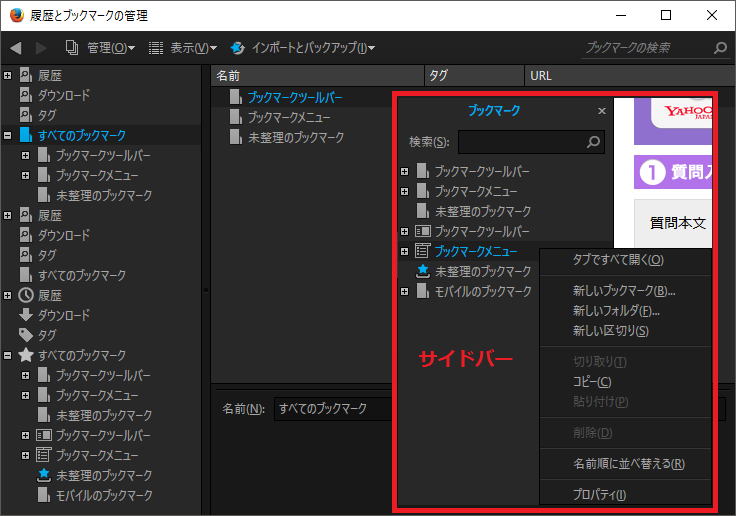This screenshot has height=516, width=736.
Task: Click blue folder icon of highlighted すべてのブックマーク
Action: pyautogui.click(x=26, y=135)
